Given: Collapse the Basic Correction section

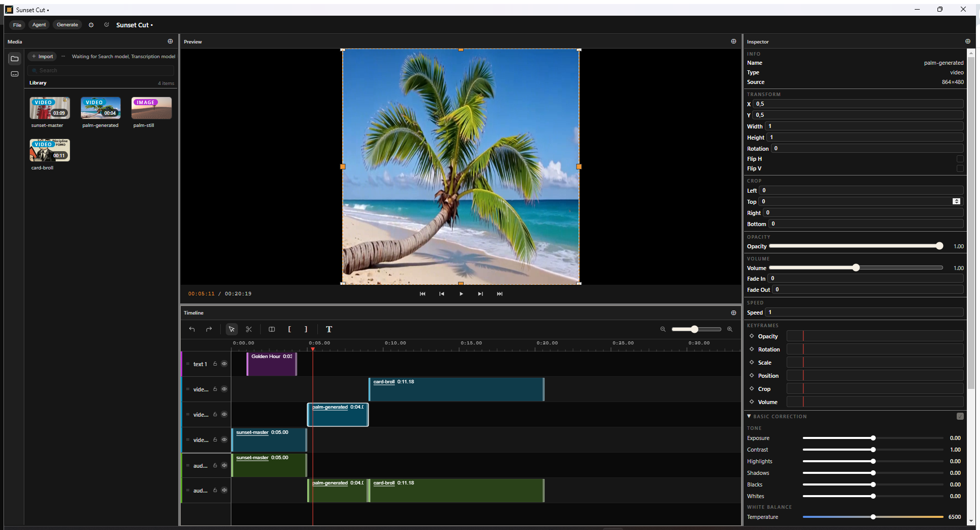Looking at the screenshot, I should [749, 416].
